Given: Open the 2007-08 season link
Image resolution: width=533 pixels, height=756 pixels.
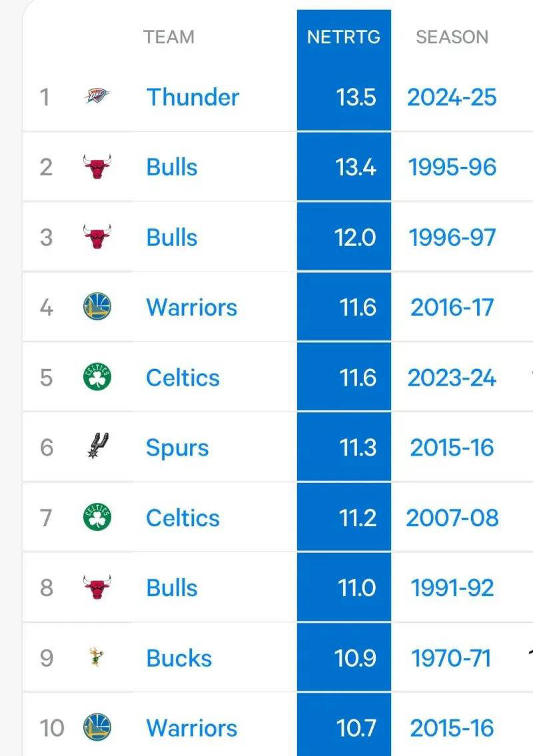Looking at the screenshot, I should pos(452,518).
